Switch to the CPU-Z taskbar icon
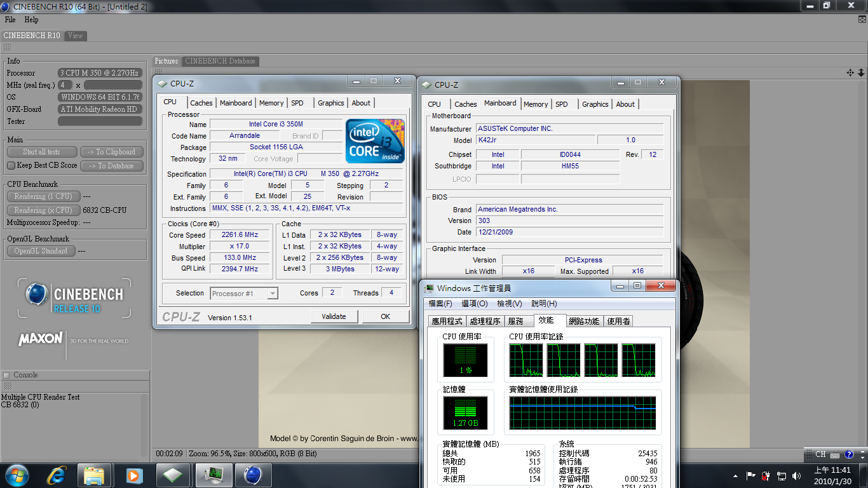Viewport: 868px width, 488px height. (173, 475)
